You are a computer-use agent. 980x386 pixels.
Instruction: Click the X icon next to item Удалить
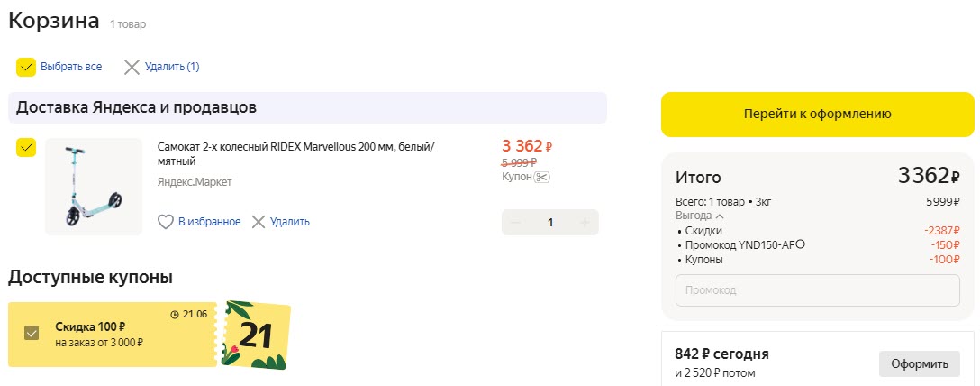point(259,222)
